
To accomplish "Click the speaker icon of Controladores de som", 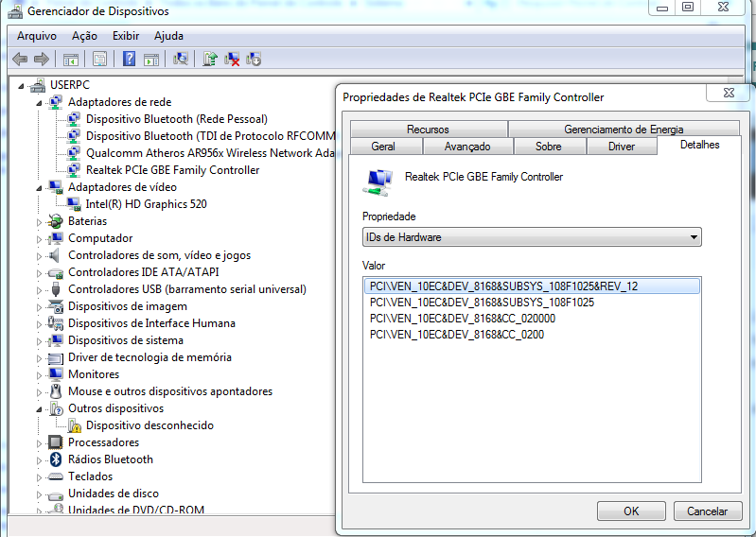I will pos(55,255).
